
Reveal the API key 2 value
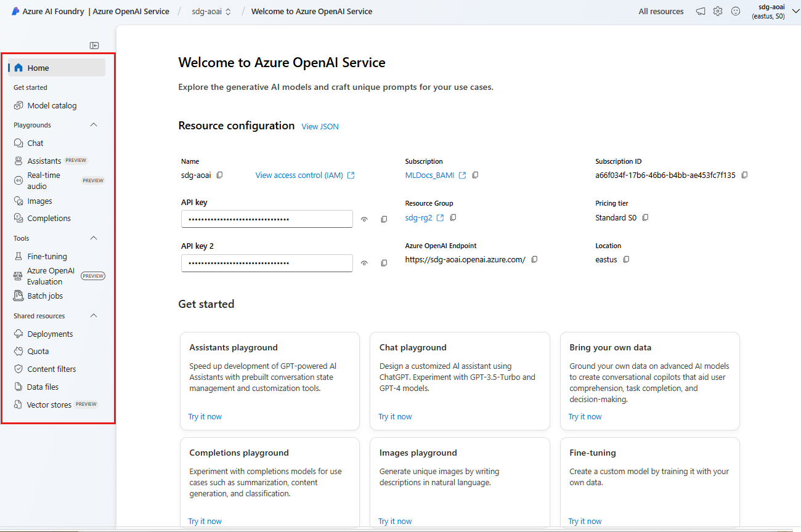coord(364,263)
